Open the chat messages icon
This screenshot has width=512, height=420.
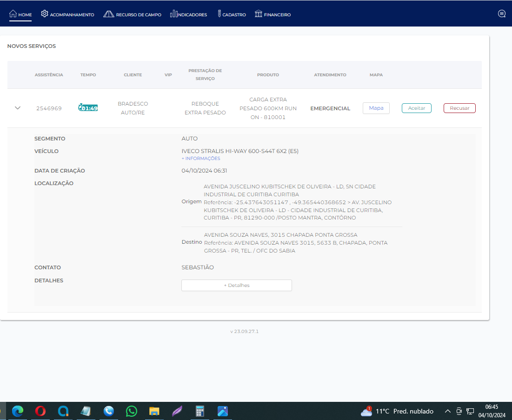click(x=502, y=14)
